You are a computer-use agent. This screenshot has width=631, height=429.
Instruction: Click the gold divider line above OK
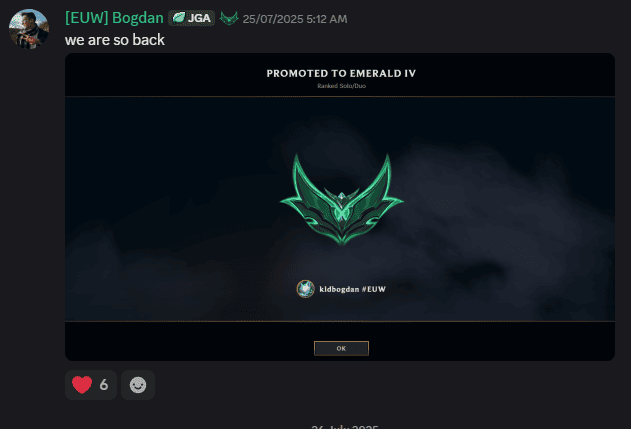pos(340,321)
